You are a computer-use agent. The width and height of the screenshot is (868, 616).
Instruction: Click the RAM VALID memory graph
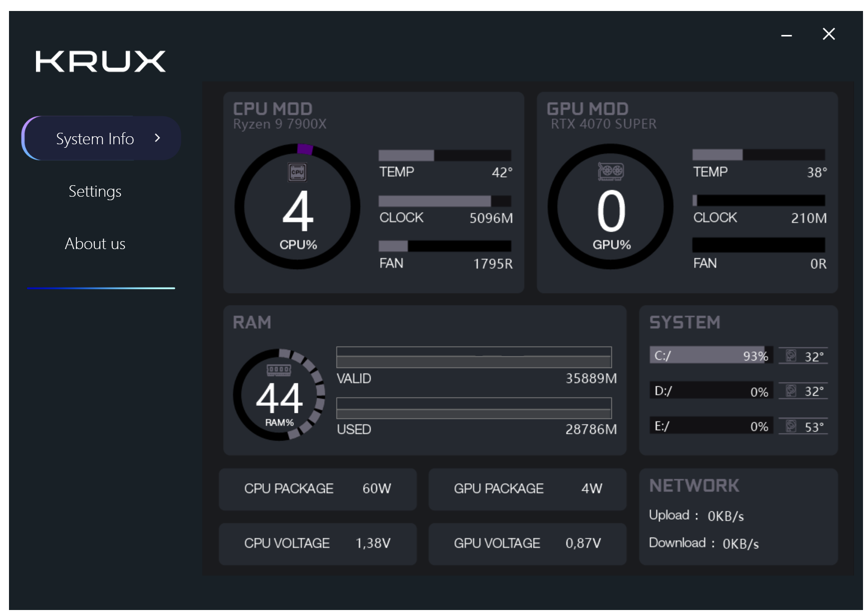[473, 357]
